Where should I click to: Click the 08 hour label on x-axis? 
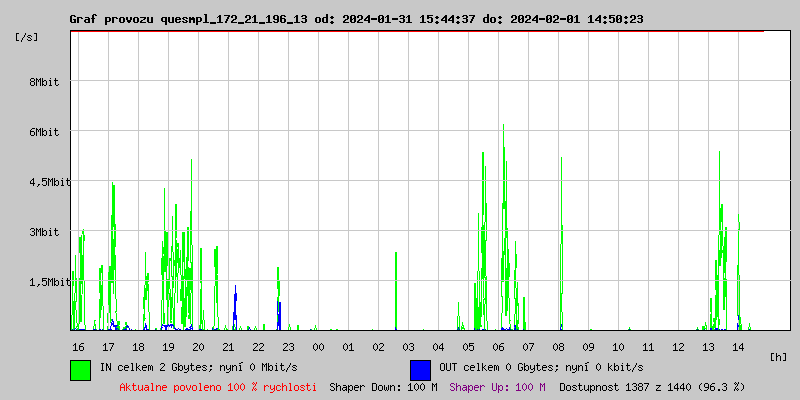point(558,346)
